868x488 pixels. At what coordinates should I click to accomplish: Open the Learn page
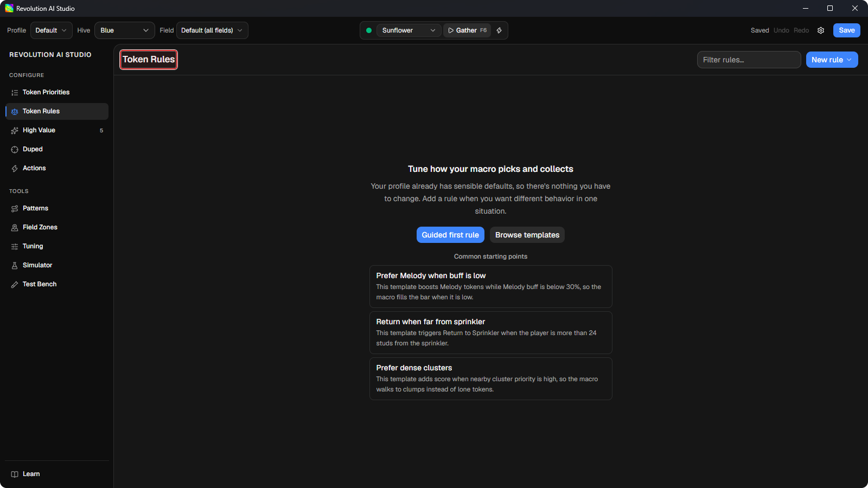point(57,474)
